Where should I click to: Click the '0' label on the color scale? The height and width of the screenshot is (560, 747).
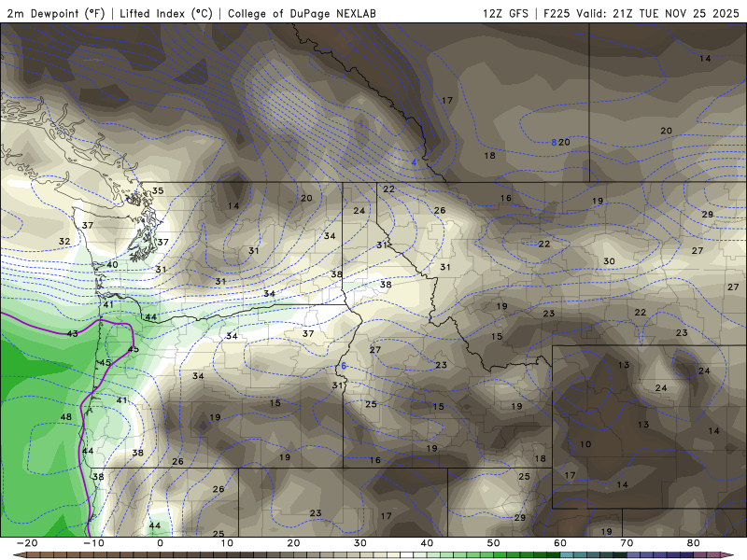160,543
